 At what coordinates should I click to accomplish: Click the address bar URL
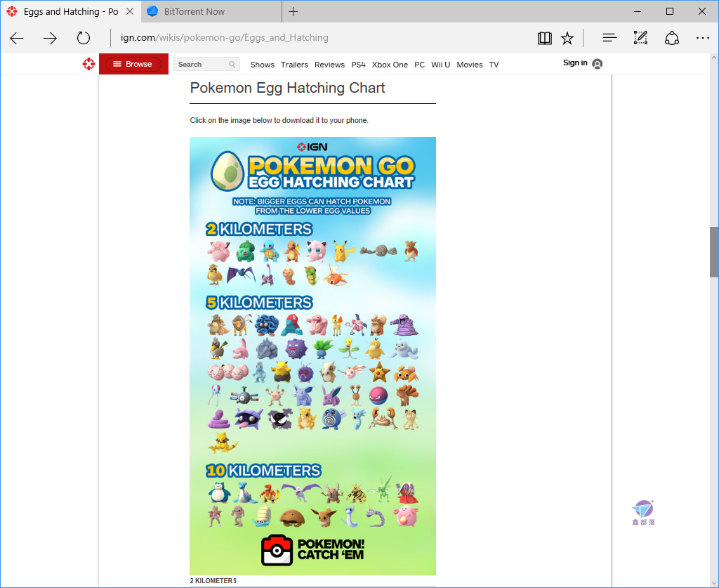tap(224, 38)
